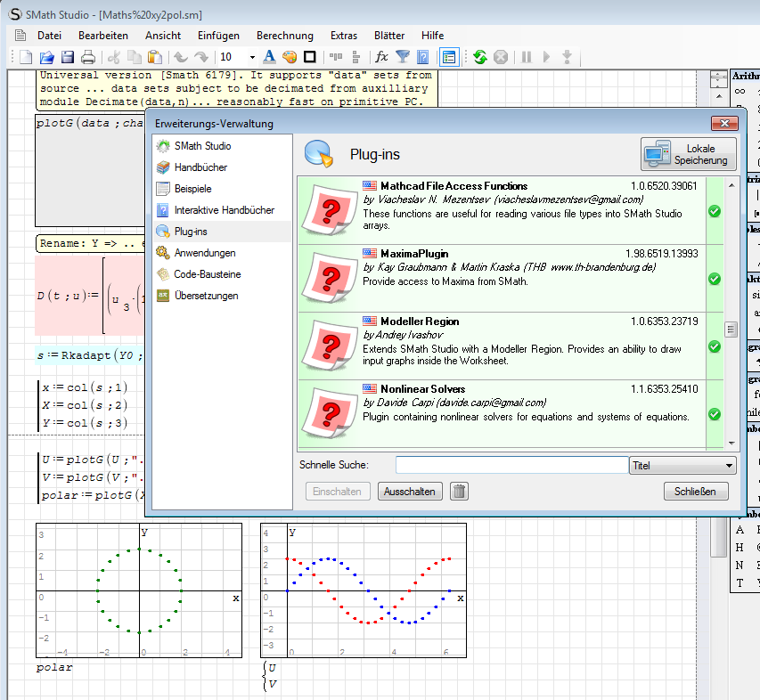
Task: Click the Ausschalten button
Action: pos(410,492)
